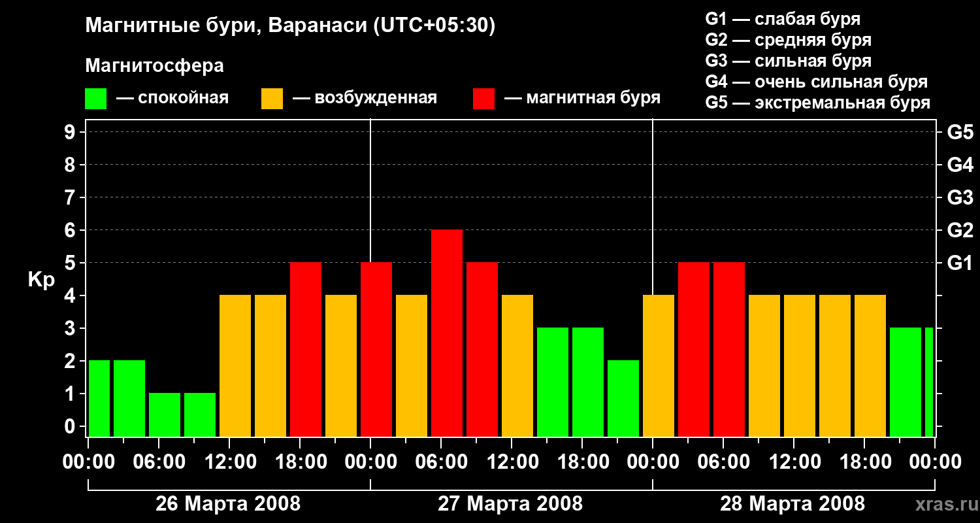
Task: Click the green 'спокойная' legend swatch
Action: pyautogui.click(x=95, y=99)
